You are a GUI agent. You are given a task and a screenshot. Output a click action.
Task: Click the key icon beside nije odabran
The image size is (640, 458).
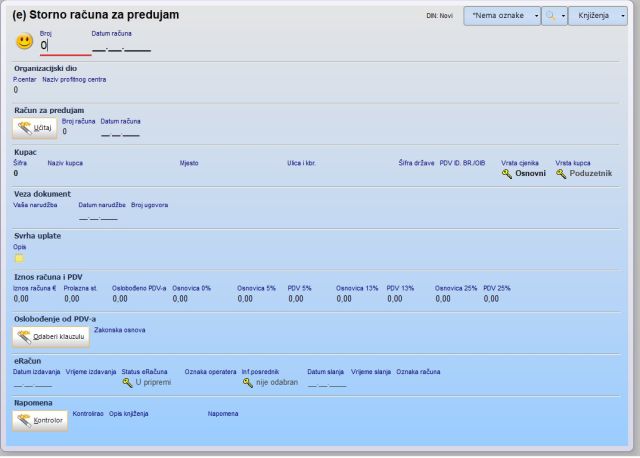tap(248, 382)
